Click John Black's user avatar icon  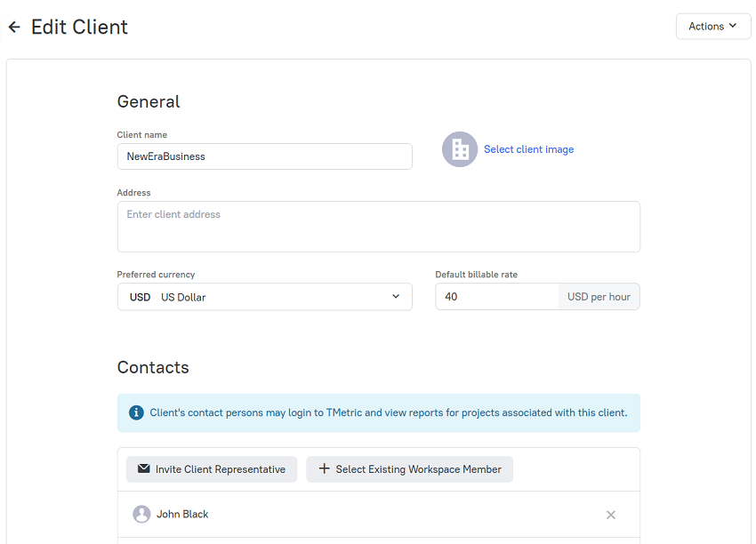pyautogui.click(x=141, y=514)
